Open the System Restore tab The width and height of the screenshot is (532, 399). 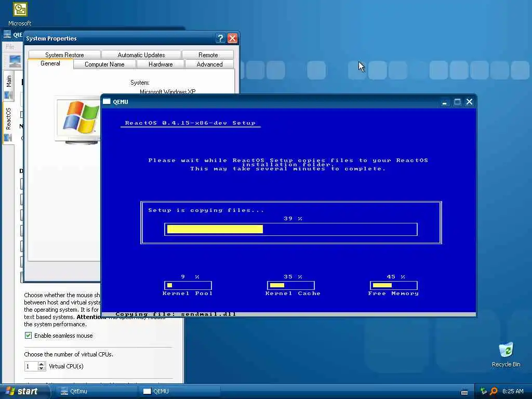click(64, 55)
